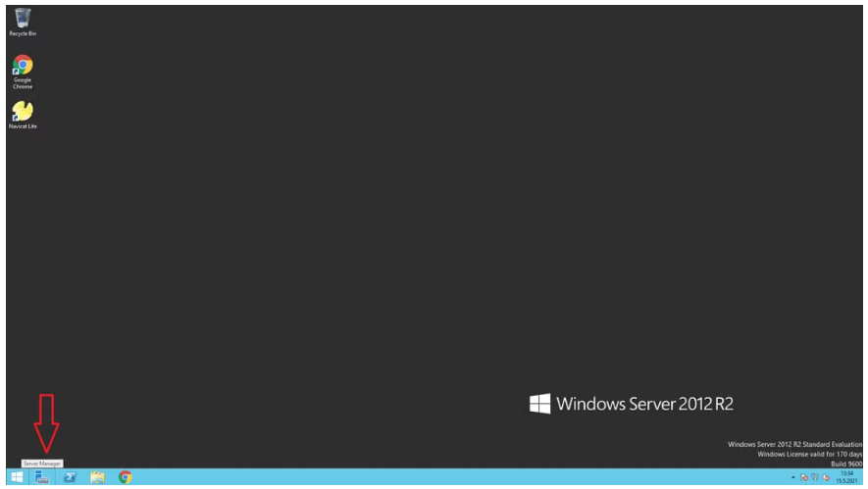Click the Build 9600 watermark text

[x=846, y=465]
